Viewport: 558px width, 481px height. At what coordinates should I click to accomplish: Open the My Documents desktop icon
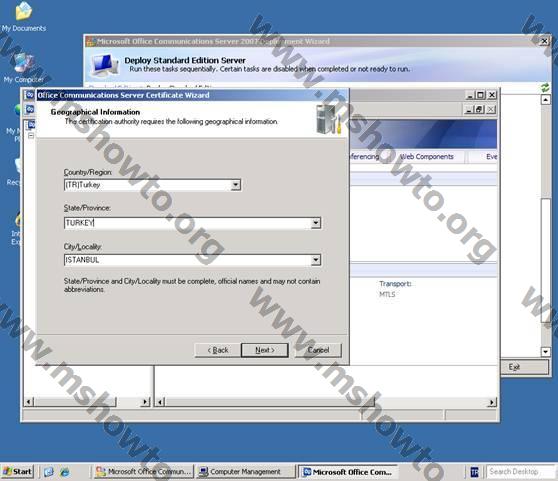(x=23, y=17)
